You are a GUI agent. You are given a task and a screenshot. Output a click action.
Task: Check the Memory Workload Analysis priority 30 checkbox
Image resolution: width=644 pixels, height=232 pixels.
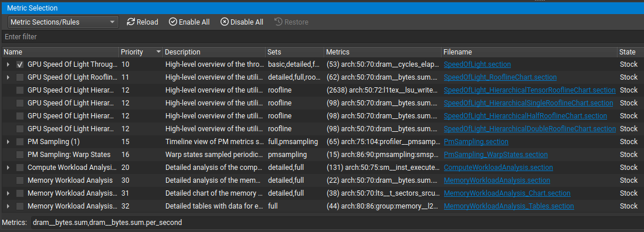[20, 180]
